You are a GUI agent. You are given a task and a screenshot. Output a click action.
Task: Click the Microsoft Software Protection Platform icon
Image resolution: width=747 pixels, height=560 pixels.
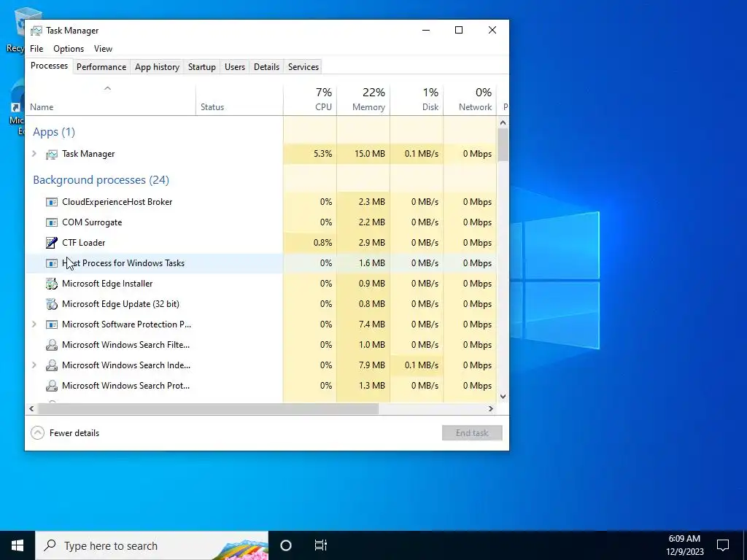[52, 324]
